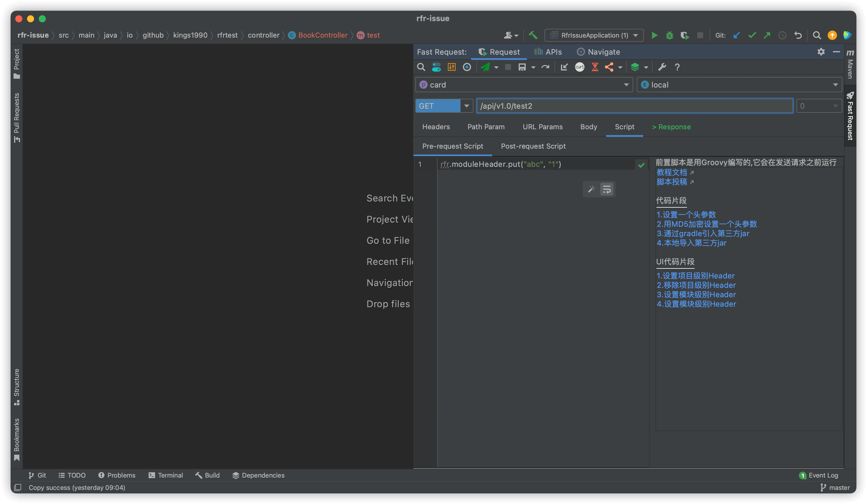
Task: Commit changes via the green Git checkmark icon
Action: tap(752, 35)
